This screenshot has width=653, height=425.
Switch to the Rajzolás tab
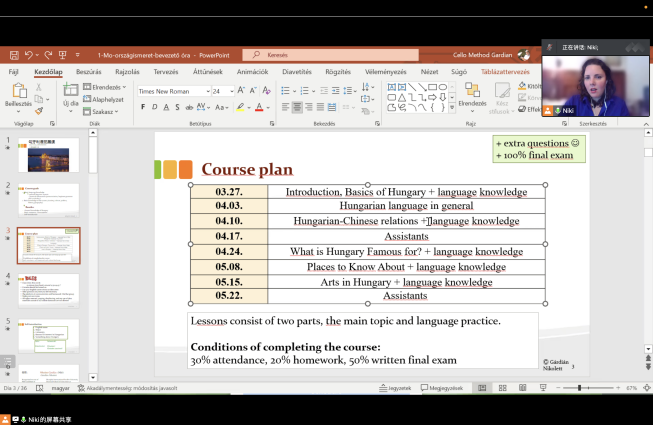click(x=127, y=72)
